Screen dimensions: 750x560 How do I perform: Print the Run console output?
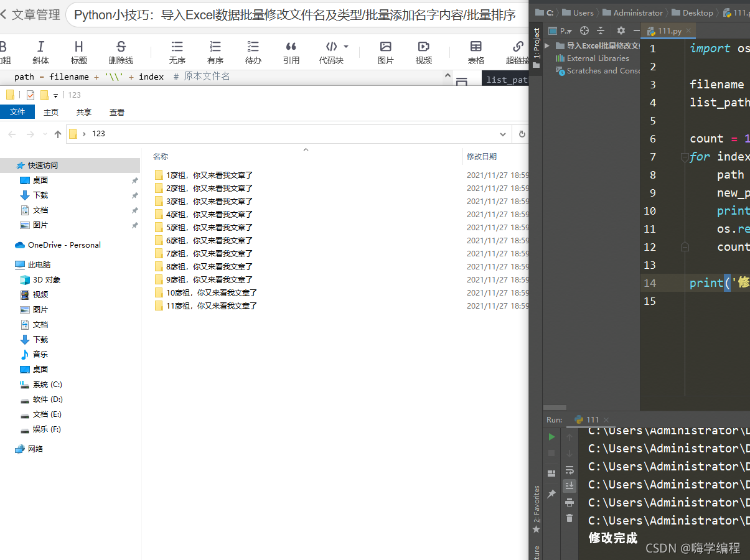click(x=570, y=502)
